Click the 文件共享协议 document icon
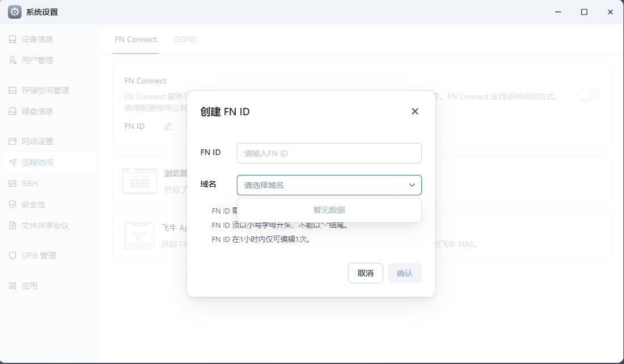Image resolution: width=624 pixels, height=364 pixels. (x=12, y=225)
